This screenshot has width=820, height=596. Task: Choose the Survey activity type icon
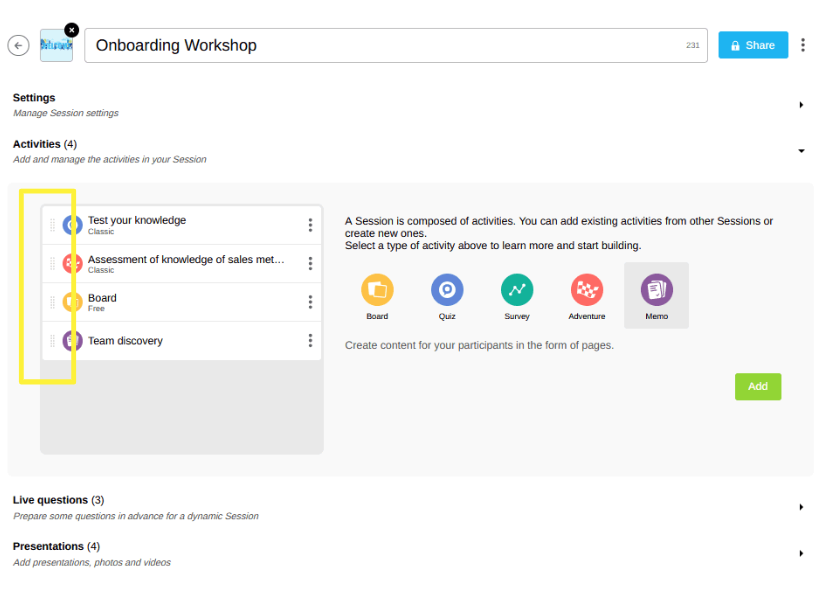[517, 290]
